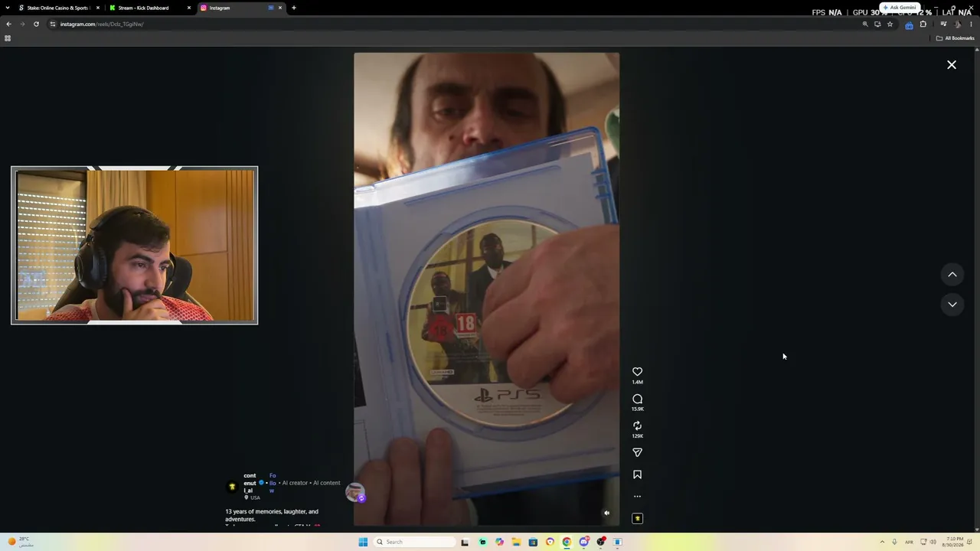Go to the next reel with down chevron
The width and height of the screenshot is (980, 551).
click(x=952, y=304)
